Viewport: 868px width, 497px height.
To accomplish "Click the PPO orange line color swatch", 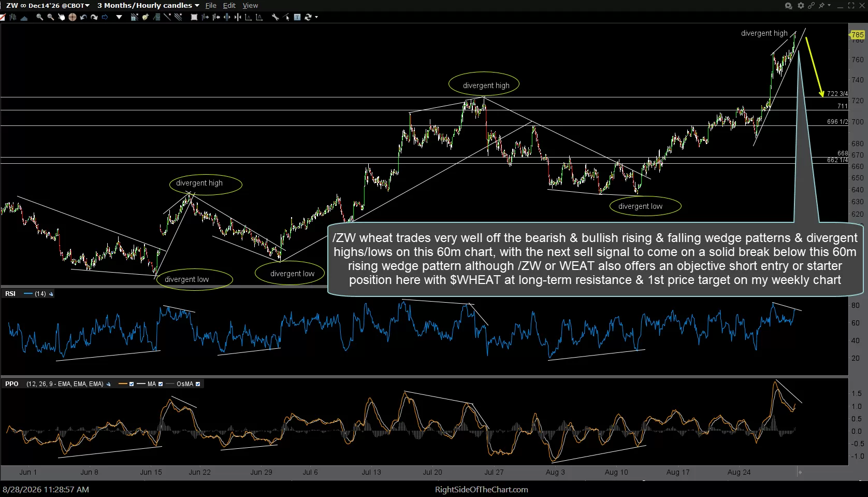I will click(x=123, y=384).
